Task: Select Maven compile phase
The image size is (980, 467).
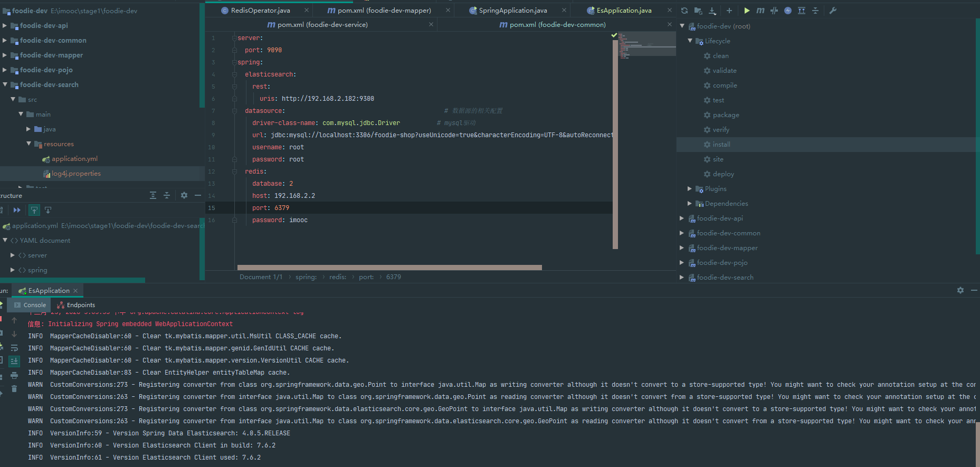Action: point(725,85)
